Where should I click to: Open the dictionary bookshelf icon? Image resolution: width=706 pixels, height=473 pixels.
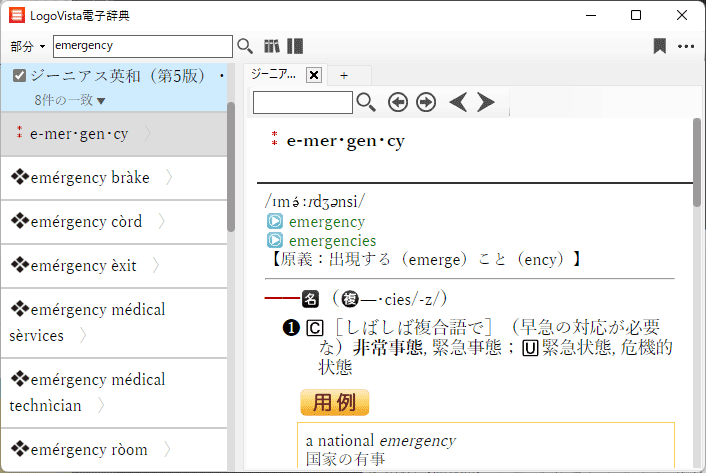click(x=272, y=46)
